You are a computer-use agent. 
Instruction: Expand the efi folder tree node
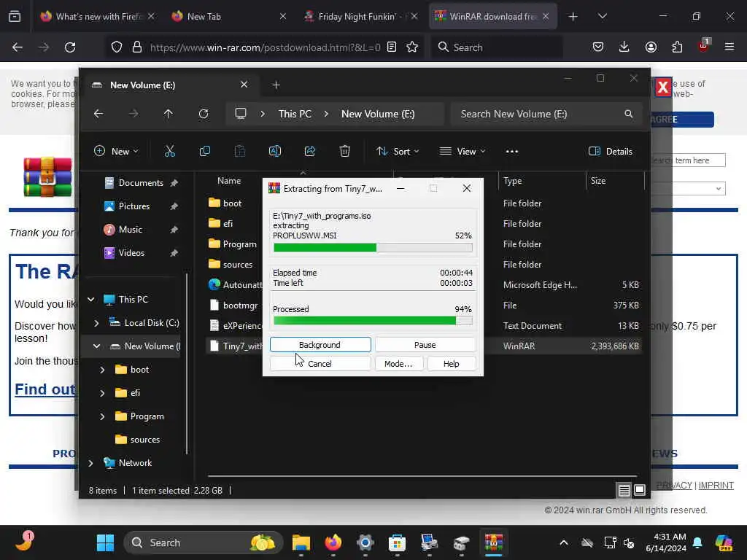[102, 393]
